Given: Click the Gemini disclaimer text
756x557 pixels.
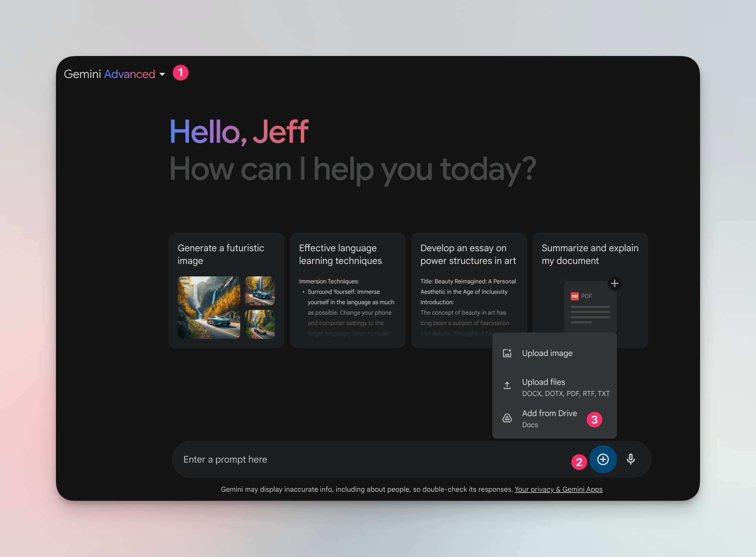Looking at the screenshot, I should coord(367,489).
